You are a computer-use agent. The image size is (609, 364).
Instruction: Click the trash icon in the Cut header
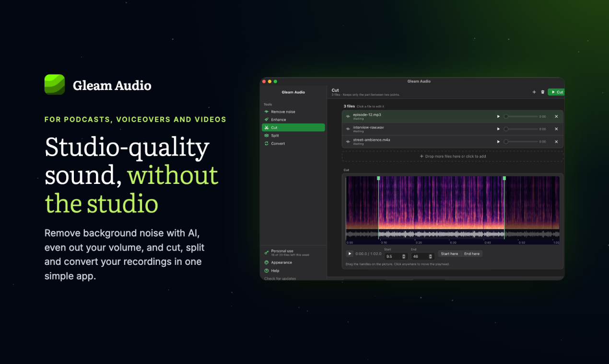(543, 92)
